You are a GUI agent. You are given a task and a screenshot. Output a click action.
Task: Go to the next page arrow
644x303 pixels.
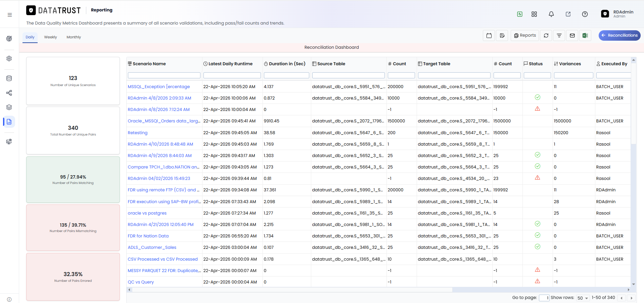click(x=632, y=298)
